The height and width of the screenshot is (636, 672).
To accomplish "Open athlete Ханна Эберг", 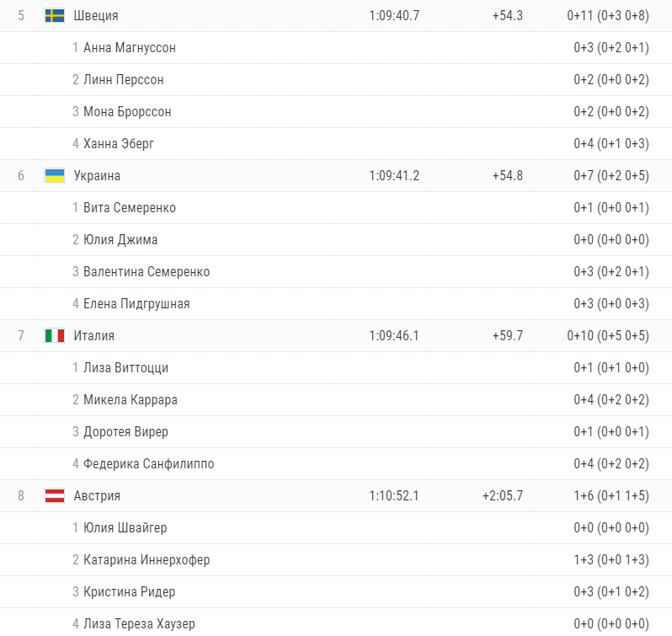I will point(118,143).
